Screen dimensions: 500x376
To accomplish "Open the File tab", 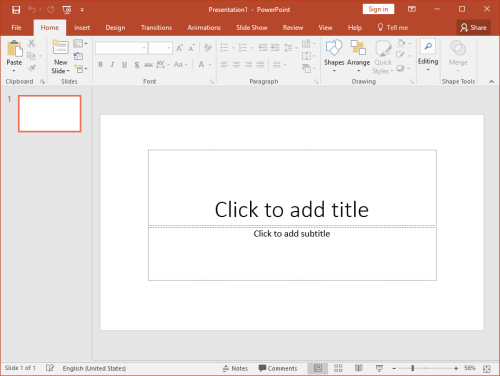I will (16, 28).
